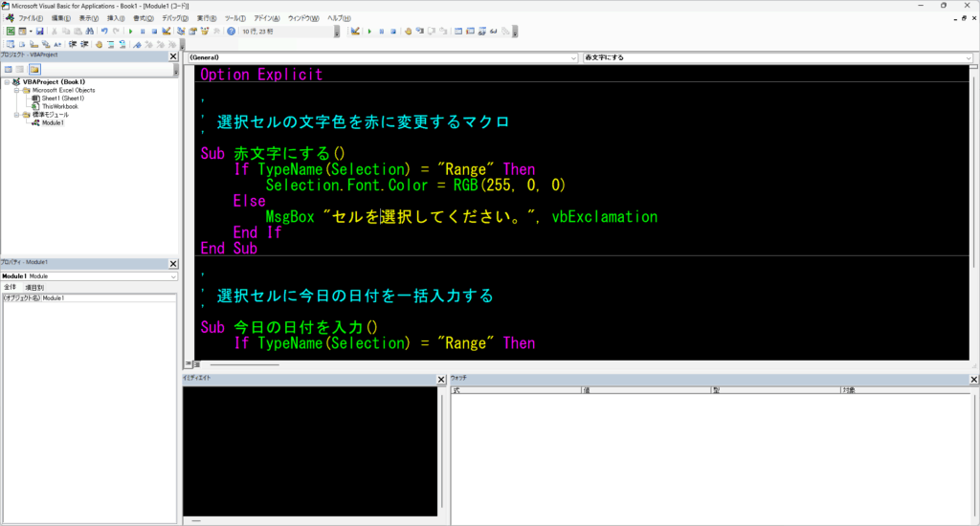The width and height of the screenshot is (980, 526).
Task: Click the Option Explicit code line
Action: click(261, 75)
